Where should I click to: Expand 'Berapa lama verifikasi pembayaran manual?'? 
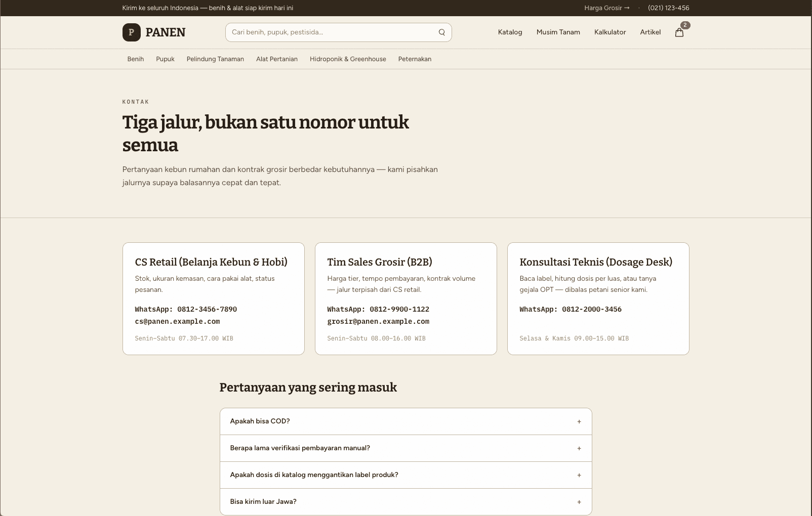(406, 448)
